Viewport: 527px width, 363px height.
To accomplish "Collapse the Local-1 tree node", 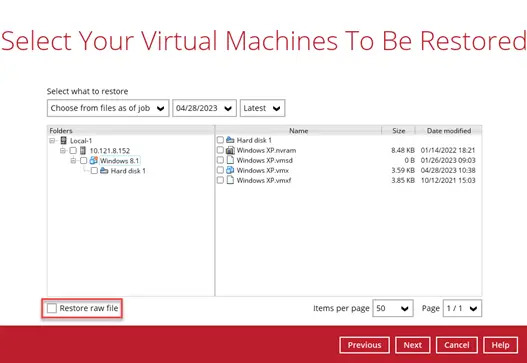I will [x=52, y=140].
